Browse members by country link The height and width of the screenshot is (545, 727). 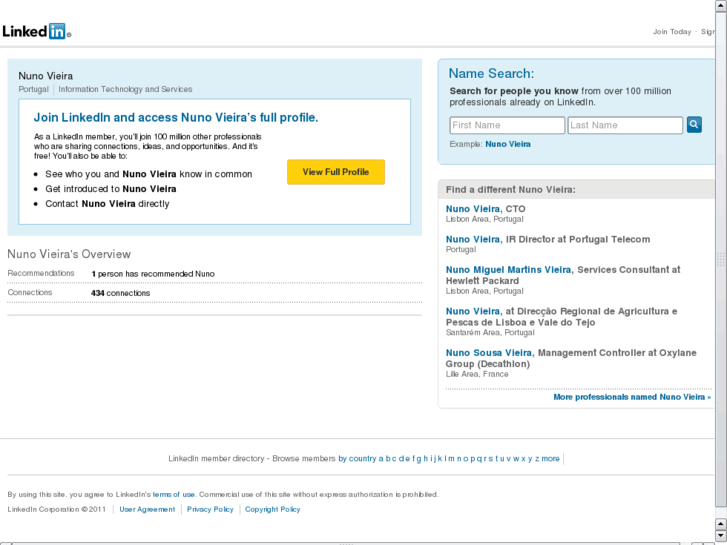[357, 459]
